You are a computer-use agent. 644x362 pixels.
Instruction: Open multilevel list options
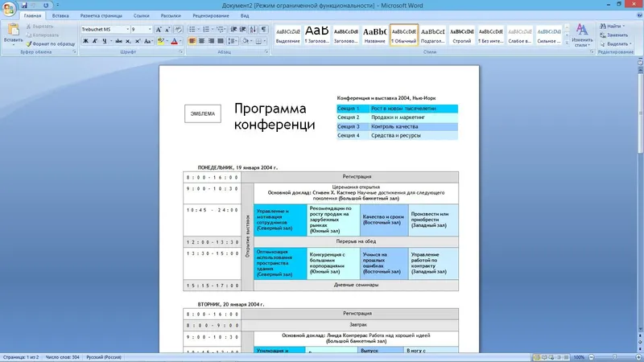pos(221,30)
